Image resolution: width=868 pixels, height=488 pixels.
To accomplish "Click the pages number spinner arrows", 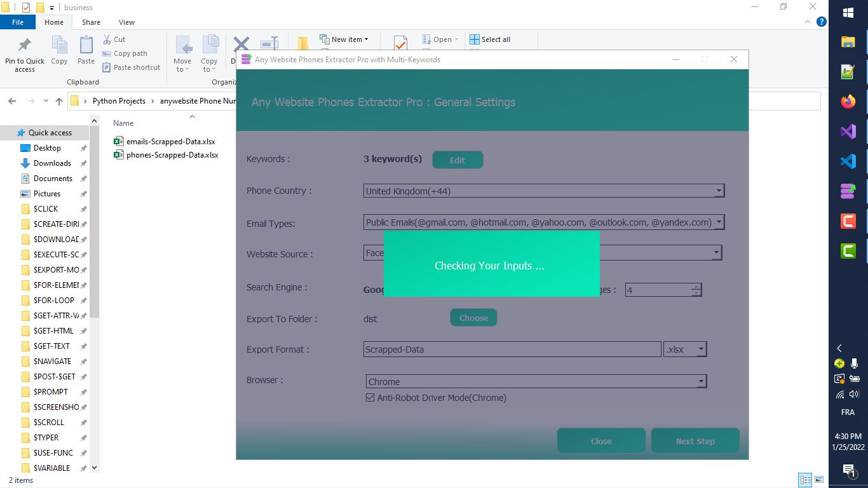I will point(696,290).
